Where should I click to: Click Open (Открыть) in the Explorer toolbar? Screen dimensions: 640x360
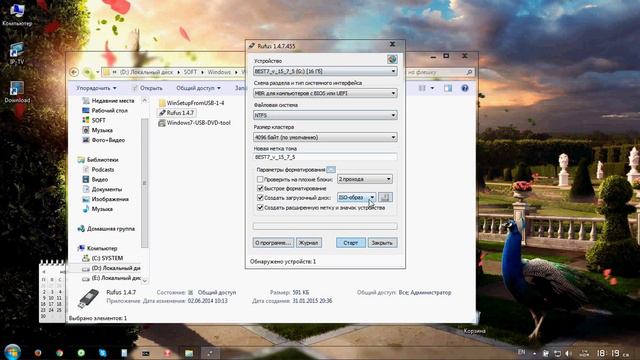[x=147, y=88]
